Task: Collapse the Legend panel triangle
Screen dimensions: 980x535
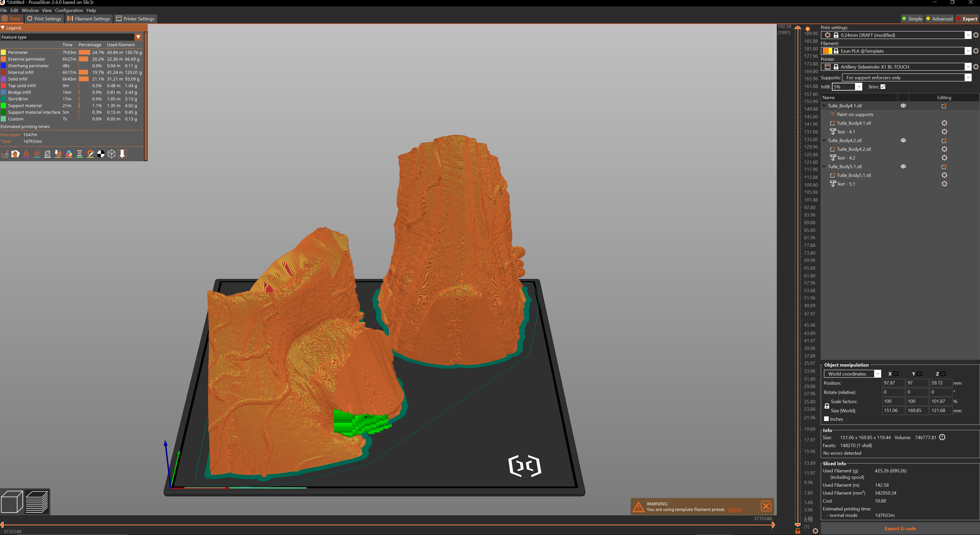Action: pyautogui.click(x=3, y=28)
